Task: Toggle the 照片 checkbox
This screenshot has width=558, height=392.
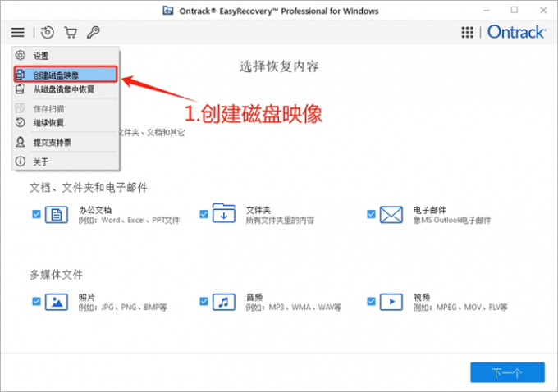Action: (x=36, y=302)
